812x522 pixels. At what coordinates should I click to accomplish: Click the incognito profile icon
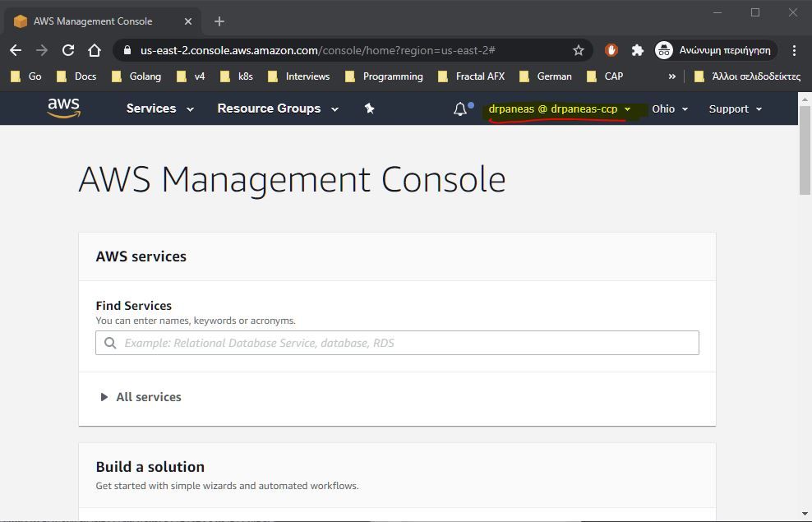tap(664, 50)
